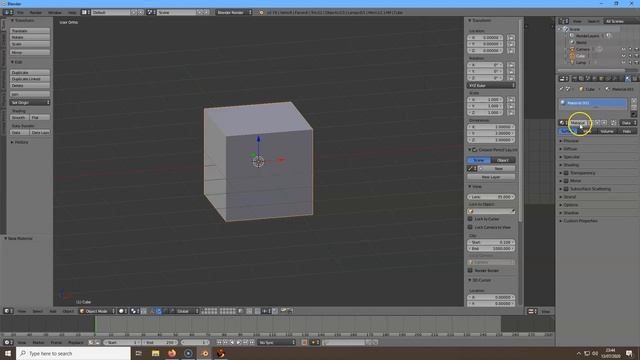
Task: Click the lock icon next to Rotation X
Action: pos(511,65)
